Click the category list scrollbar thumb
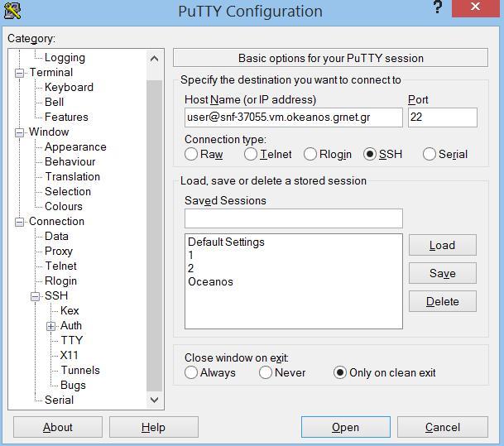Screen dimensions: 504x446 154,236
